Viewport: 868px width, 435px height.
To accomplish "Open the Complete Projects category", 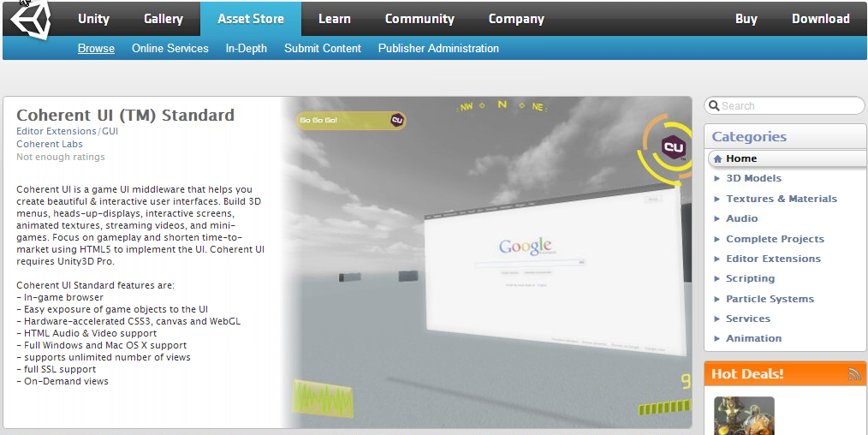I will [775, 239].
